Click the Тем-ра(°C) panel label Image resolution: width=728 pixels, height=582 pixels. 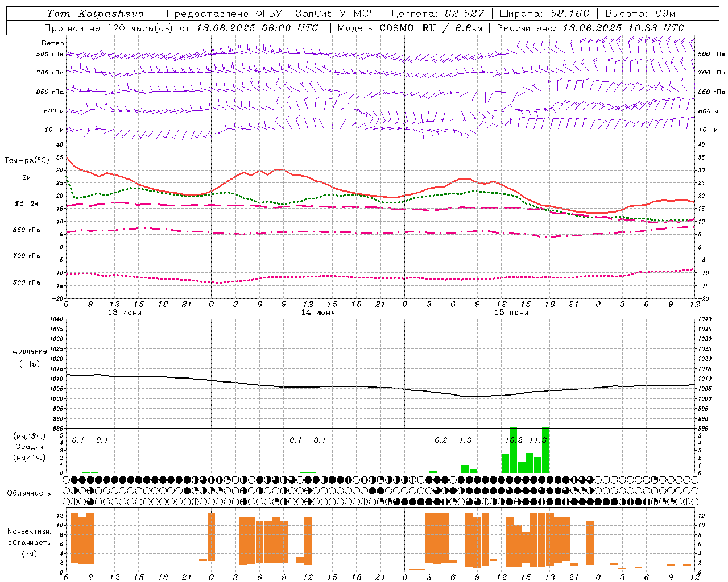(x=27, y=161)
